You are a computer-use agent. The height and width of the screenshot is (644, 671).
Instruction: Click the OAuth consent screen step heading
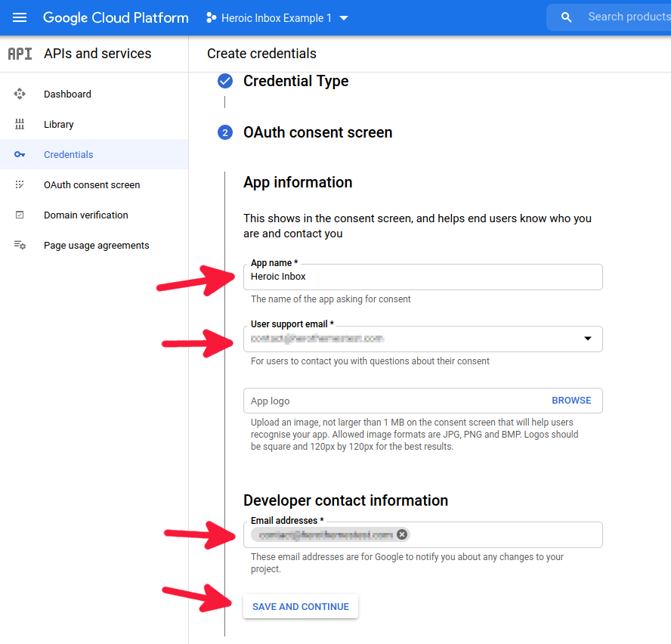(317, 132)
